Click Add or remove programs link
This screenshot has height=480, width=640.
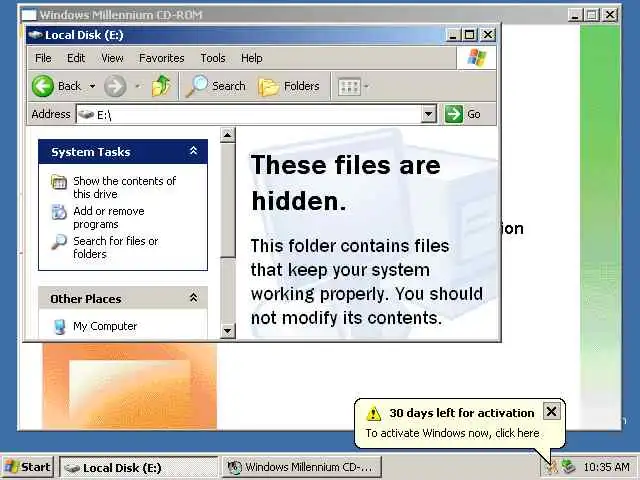109,218
